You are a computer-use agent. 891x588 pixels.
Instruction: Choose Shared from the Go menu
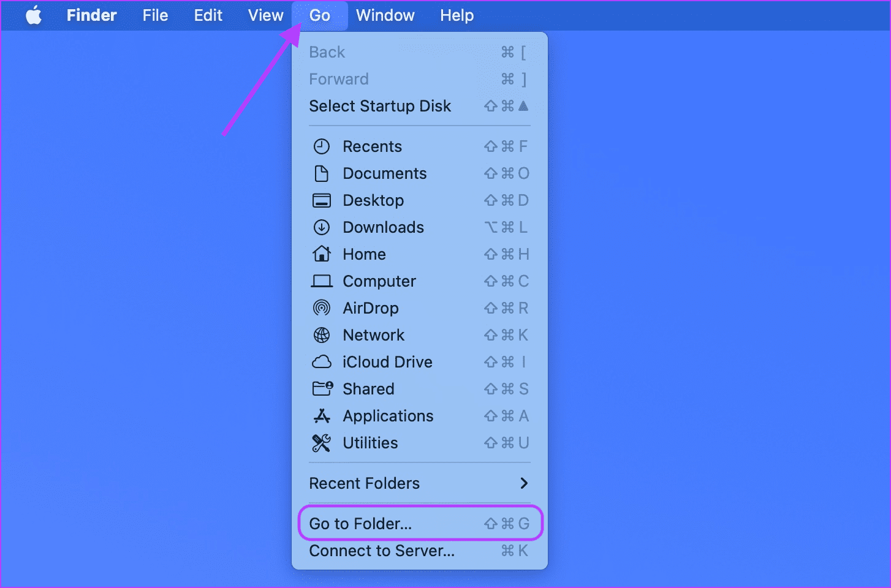click(x=420, y=389)
